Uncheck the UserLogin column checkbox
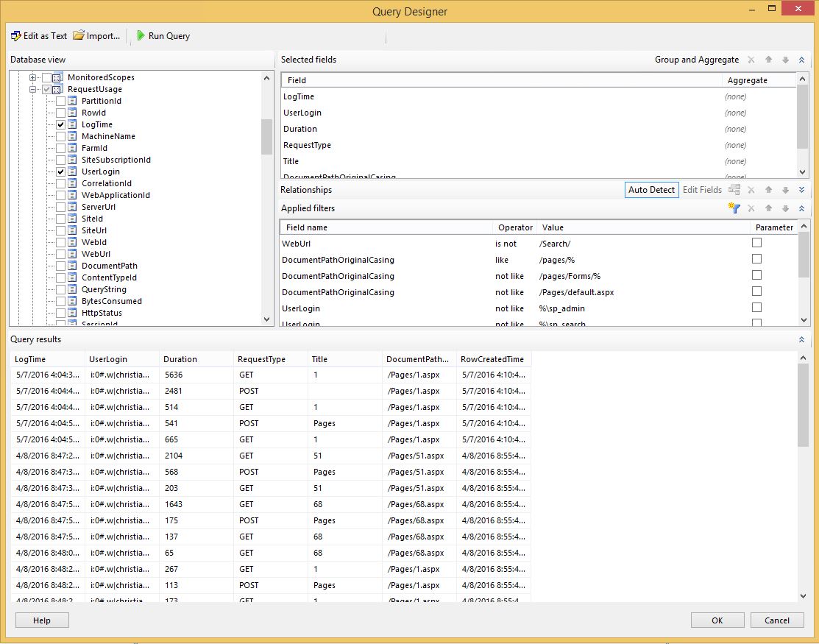The width and height of the screenshot is (819, 644). pyautogui.click(x=60, y=171)
